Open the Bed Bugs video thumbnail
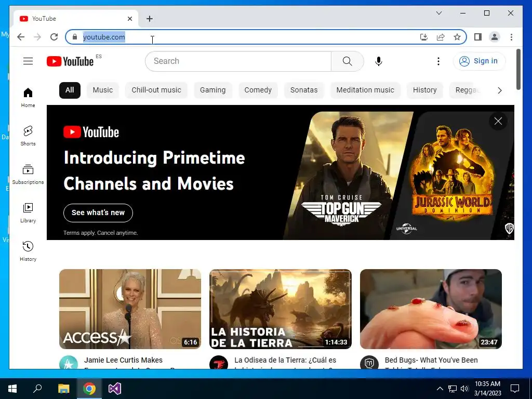The image size is (532, 399). [x=431, y=309]
